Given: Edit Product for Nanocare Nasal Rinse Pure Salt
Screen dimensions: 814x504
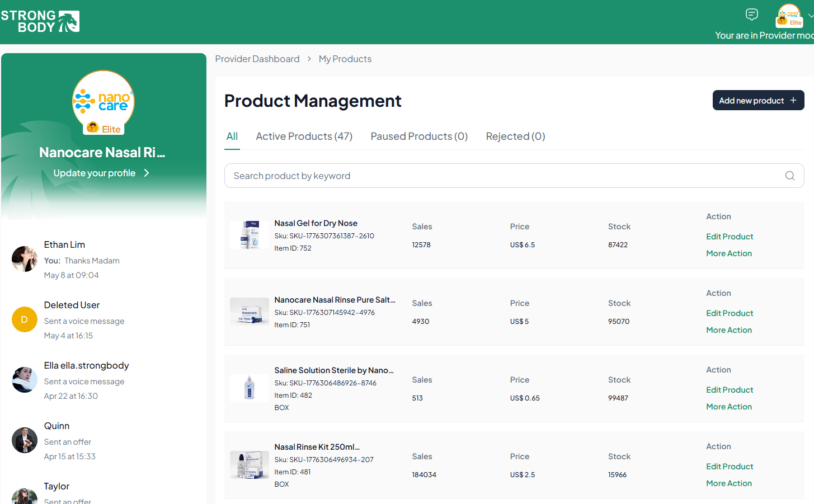Looking at the screenshot, I should click(x=730, y=313).
